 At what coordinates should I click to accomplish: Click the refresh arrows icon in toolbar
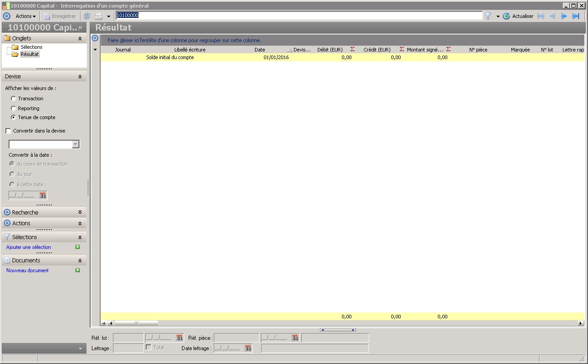click(87, 16)
